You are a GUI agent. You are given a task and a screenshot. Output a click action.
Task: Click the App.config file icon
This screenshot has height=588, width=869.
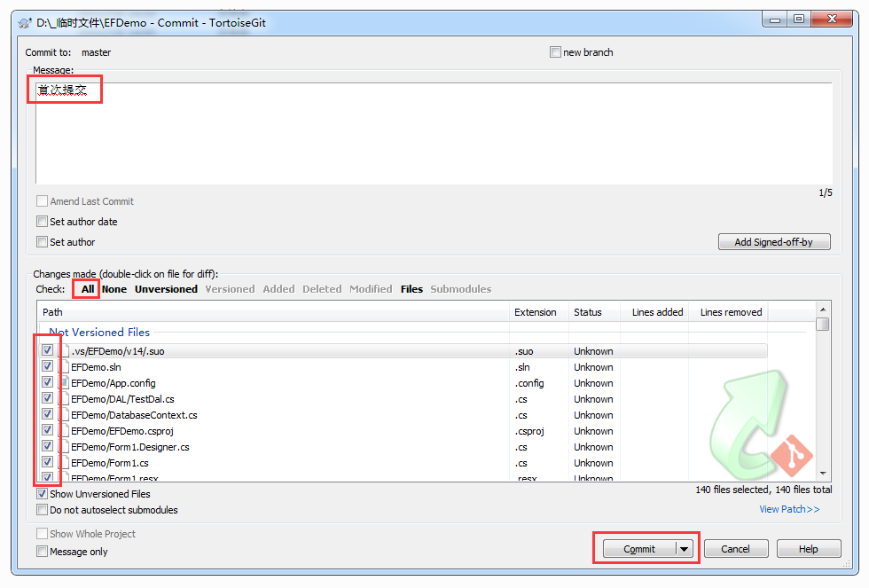[x=64, y=383]
